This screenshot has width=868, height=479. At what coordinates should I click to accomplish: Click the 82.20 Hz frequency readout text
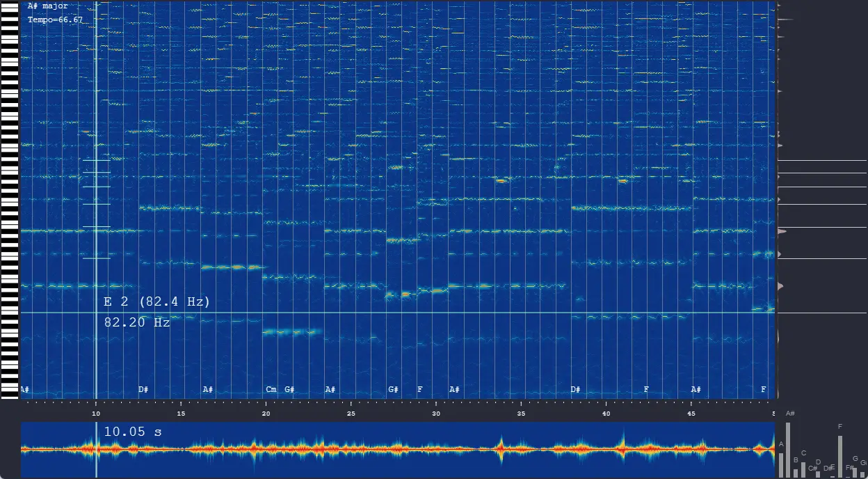(x=136, y=322)
